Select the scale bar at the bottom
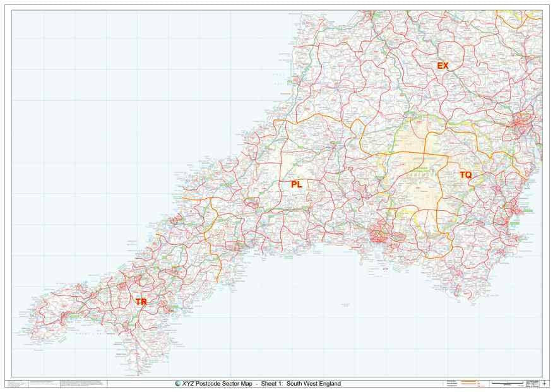The image size is (553, 392). (x=508, y=383)
